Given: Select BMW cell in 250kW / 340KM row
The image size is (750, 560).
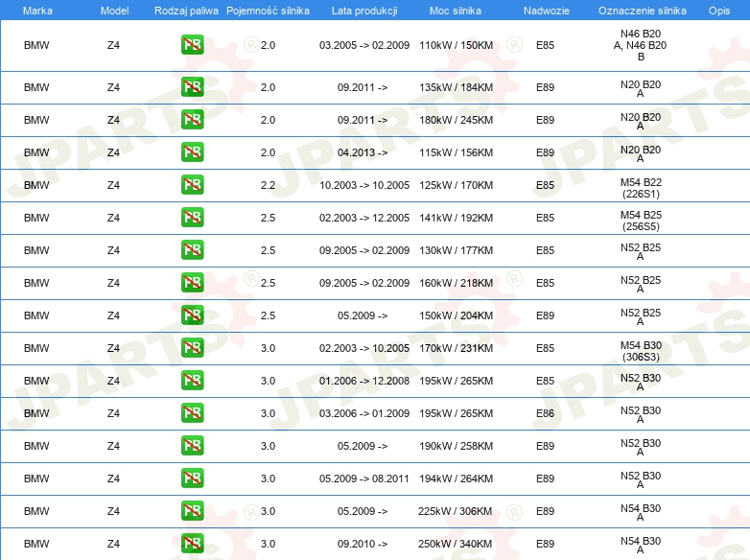Looking at the screenshot, I should tap(36, 544).
